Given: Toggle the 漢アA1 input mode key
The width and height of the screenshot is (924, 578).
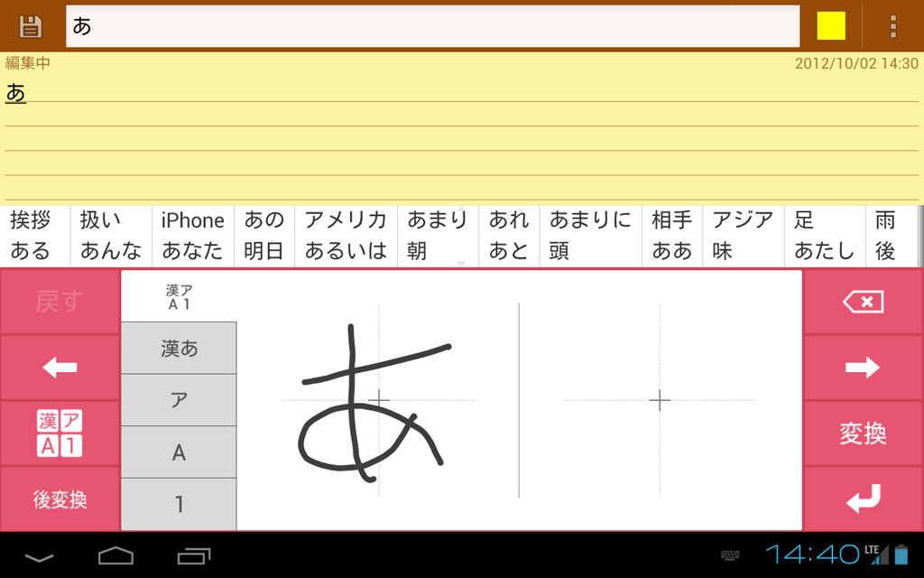Looking at the screenshot, I should [60, 433].
